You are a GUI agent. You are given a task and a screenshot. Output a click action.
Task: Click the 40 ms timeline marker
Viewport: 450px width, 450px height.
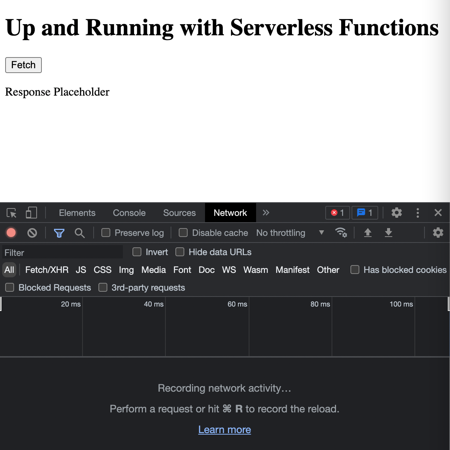click(154, 304)
